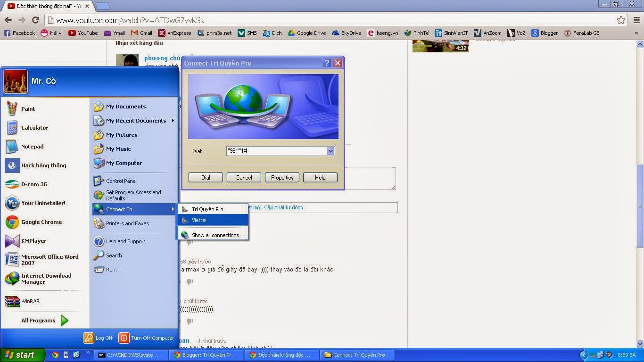
Task: Open the Facebook bookmark
Action: tap(19, 33)
